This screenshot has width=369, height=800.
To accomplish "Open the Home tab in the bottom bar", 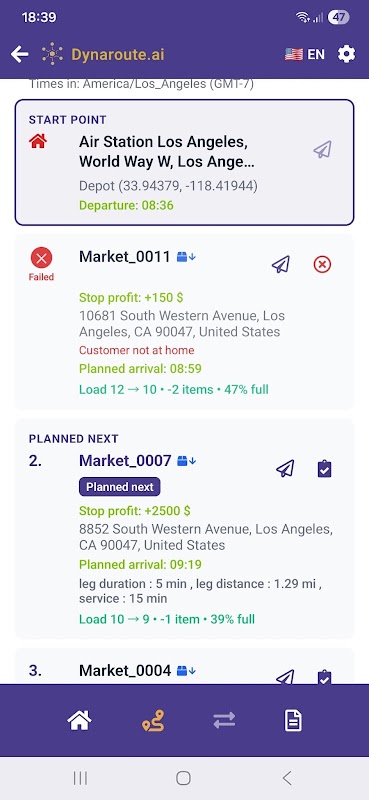I will pos(79,720).
